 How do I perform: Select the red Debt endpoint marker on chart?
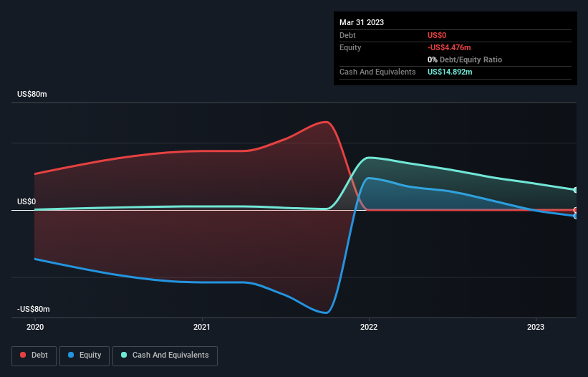pyautogui.click(x=576, y=210)
